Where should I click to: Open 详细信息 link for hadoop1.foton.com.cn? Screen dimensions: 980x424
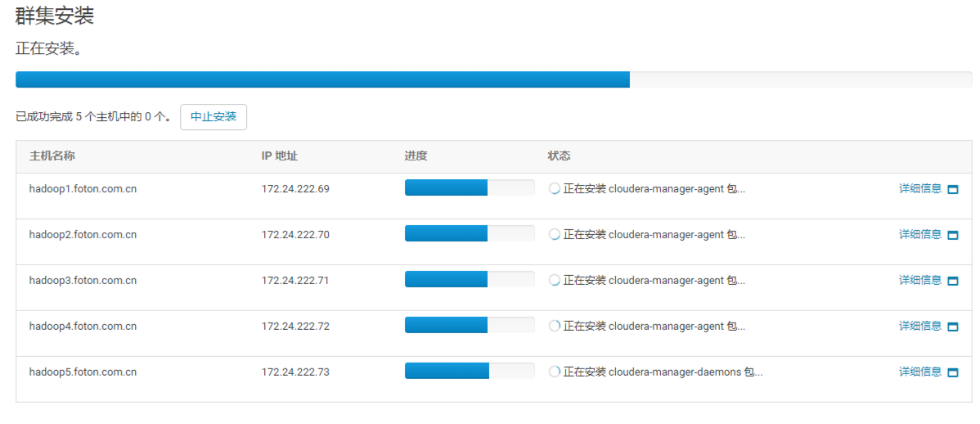pos(919,188)
